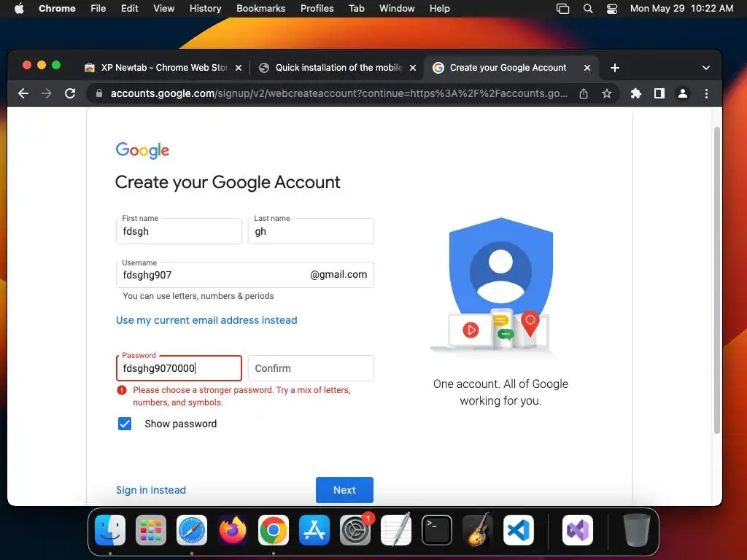The width and height of the screenshot is (747, 560).
Task: Click the screen mirroring menu bar icon
Action: [562, 9]
